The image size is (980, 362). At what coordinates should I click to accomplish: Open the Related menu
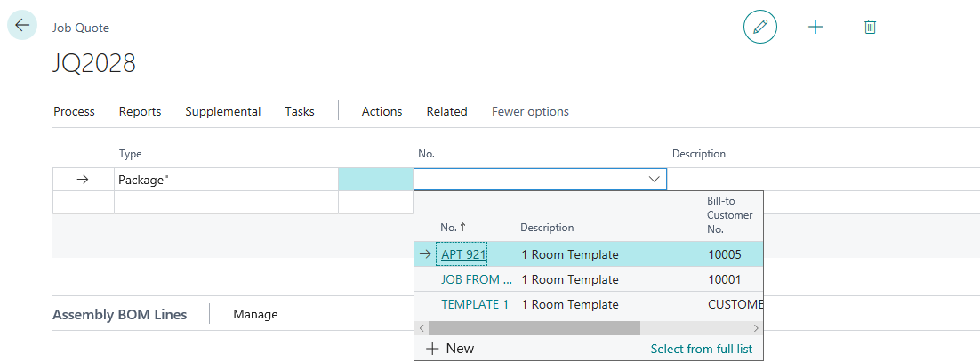(446, 111)
